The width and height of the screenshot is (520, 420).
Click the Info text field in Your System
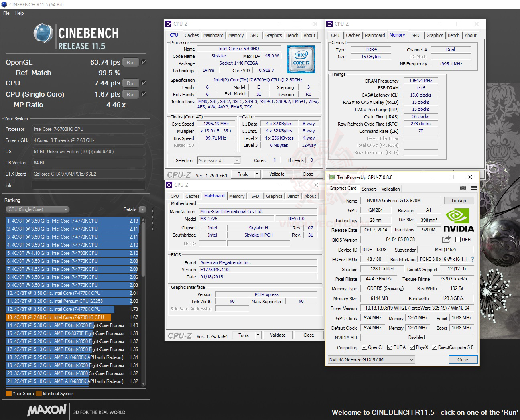click(88, 185)
